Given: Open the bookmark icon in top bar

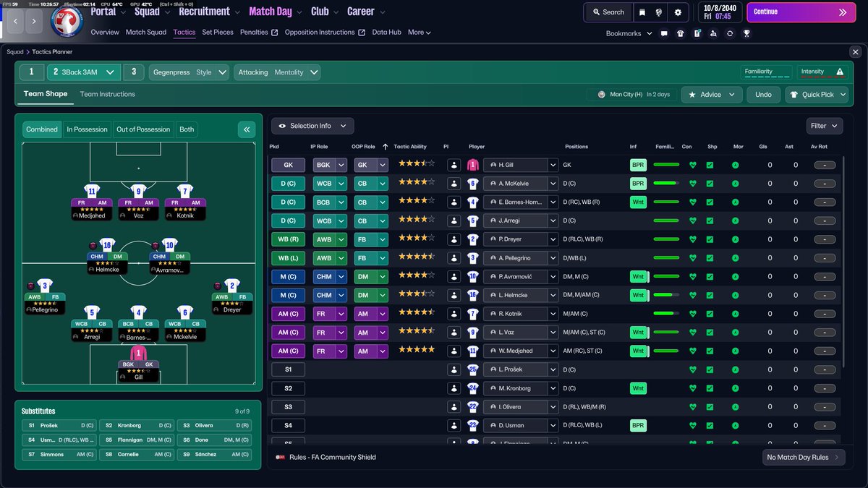Looking at the screenshot, I should 642,12.
